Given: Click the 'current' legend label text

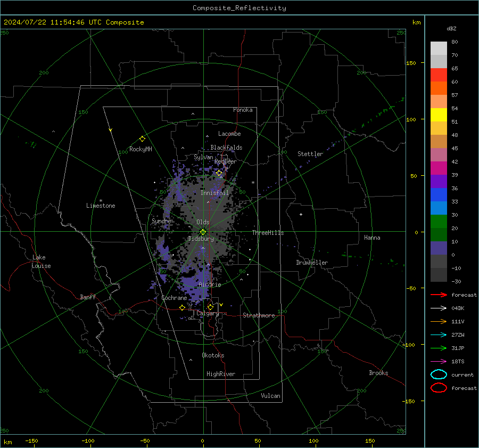Looking at the screenshot, I should pos(463,375).
